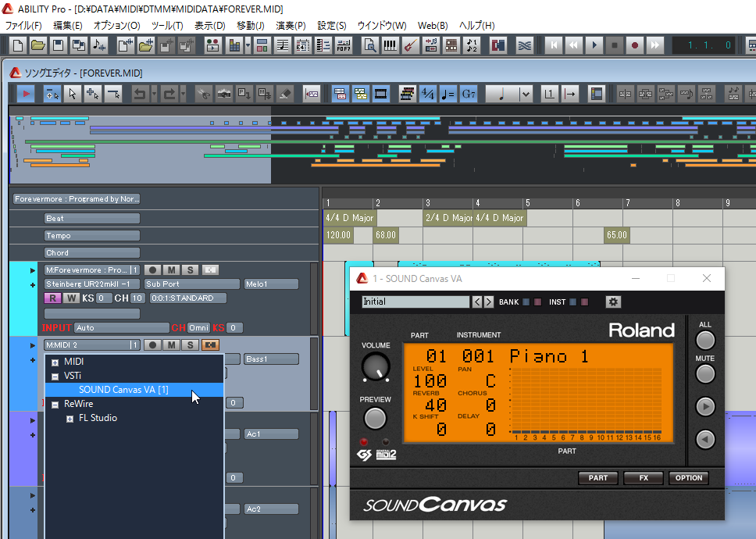
Task: Click the OPTION button in SOUND Canvas
Action: coord(689,478)
